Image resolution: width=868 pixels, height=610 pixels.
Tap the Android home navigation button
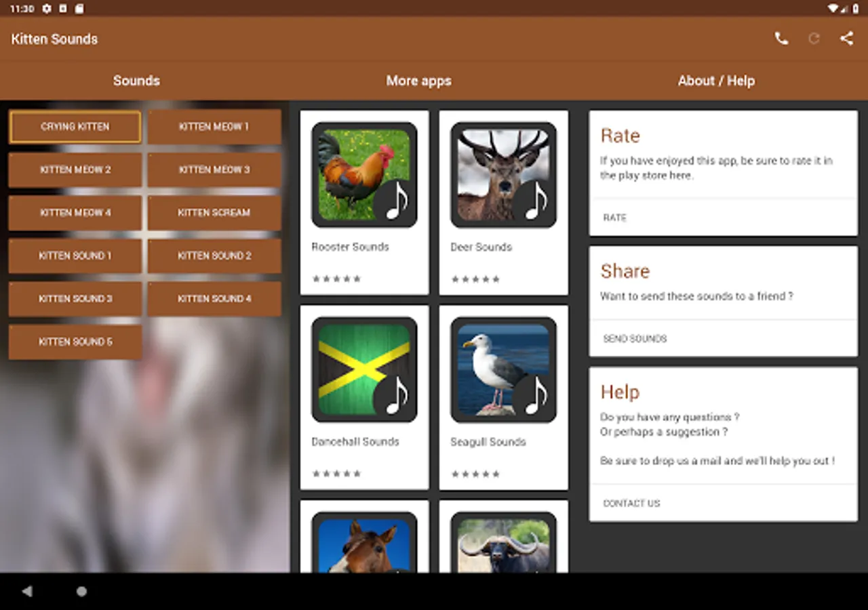tap(81, 592)
